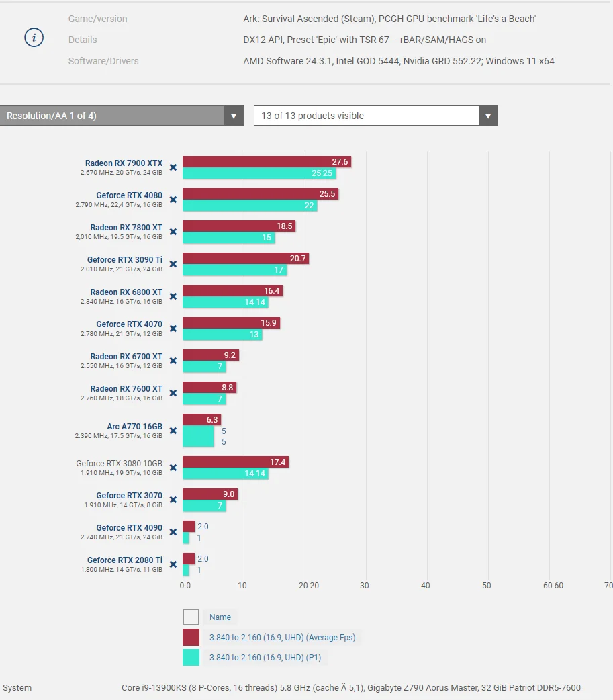Open the Radeon RX 6700 XT product link
The width and height of the screenshot is (613, 700).
point(126,356)
